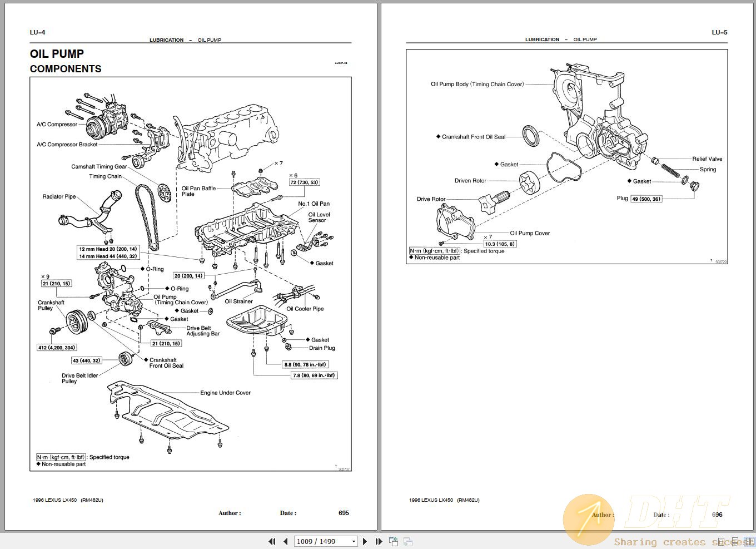Click the 8.8 (90, 78 in.·lbf) torque value
Screen dimensions: 756x549
tap(305, 364)
